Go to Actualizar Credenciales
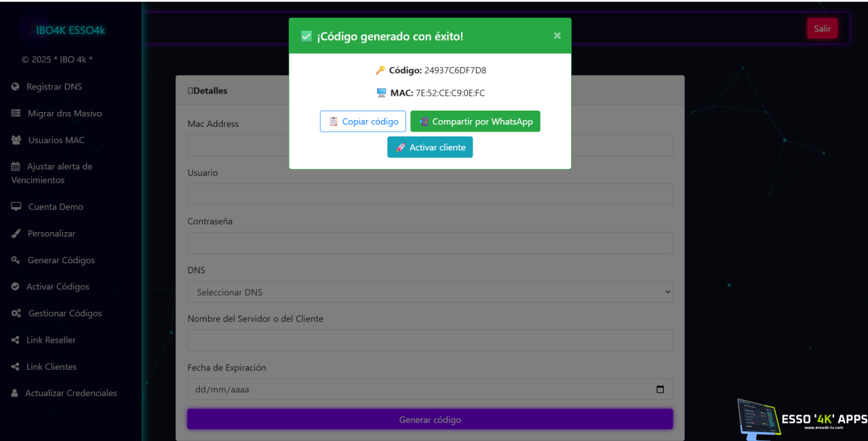868x441 pixels. 71,393
